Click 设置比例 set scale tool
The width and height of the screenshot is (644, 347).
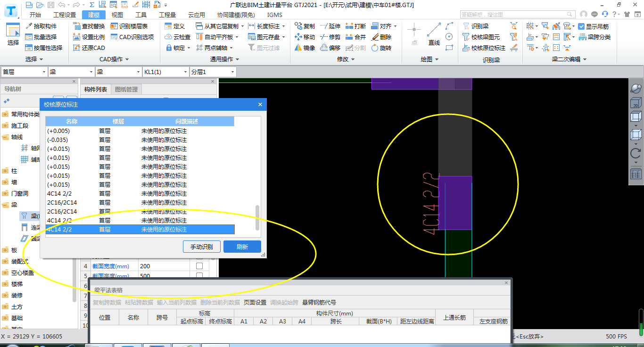point(89,37)
